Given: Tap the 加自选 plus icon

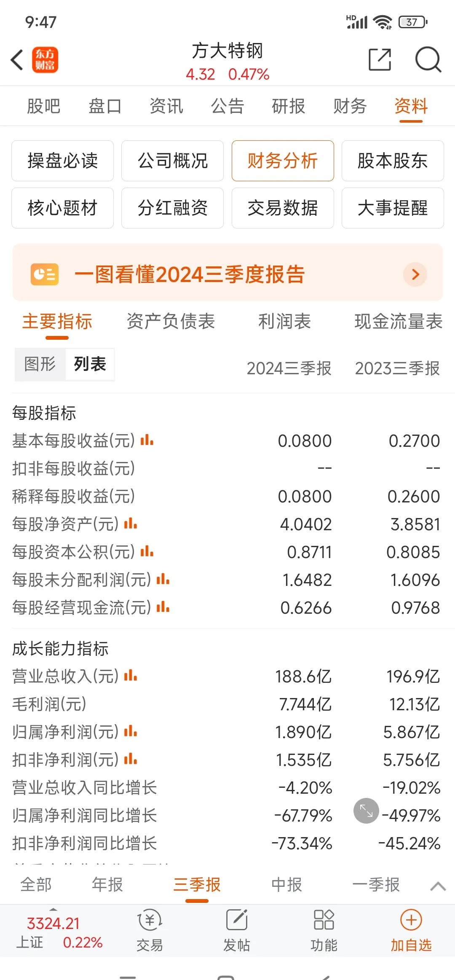Looking at the screenshot, I should tap(411, 920).
